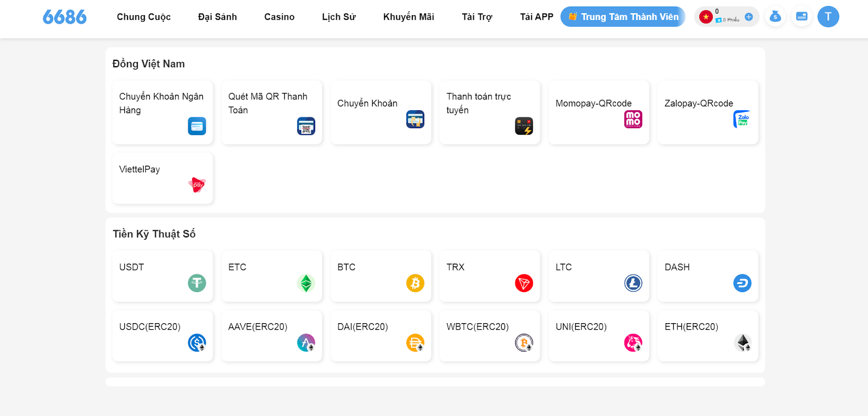Click the WBTC(ERC20) coin icon

tap(524, 343)
